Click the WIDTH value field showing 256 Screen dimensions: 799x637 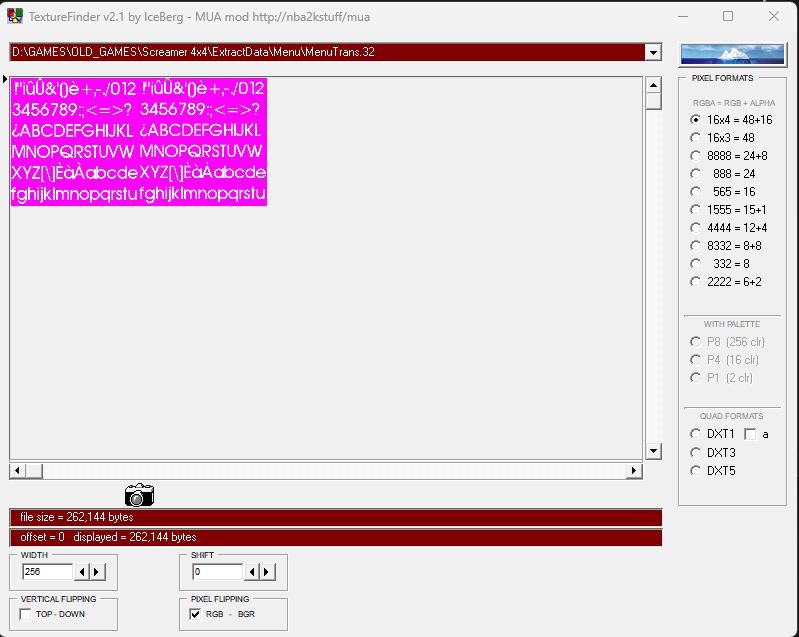click(x=47, y=572)
